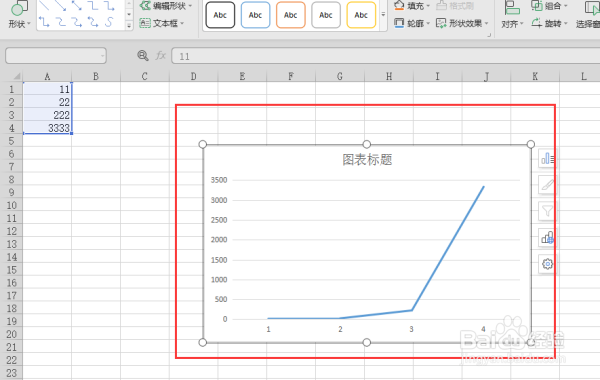Select the cell containing 222
Viewport: 600px width, 380px height.
point(47,115)
